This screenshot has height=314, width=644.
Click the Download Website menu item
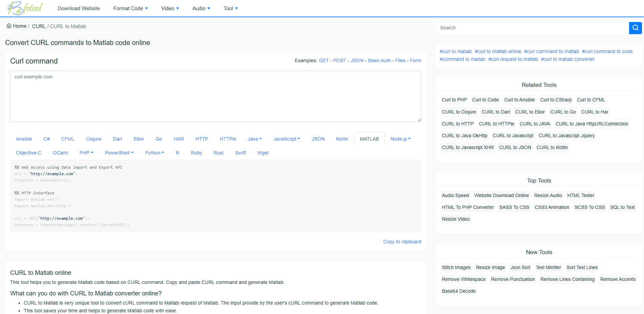tap(79, 8)
